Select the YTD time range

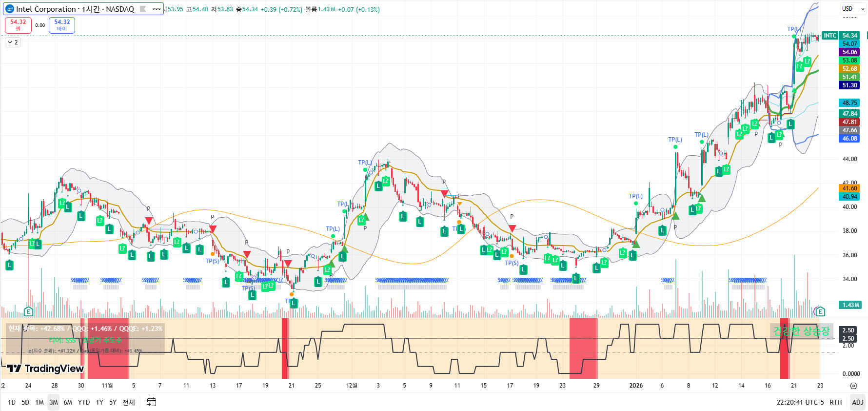pos(84,402)
